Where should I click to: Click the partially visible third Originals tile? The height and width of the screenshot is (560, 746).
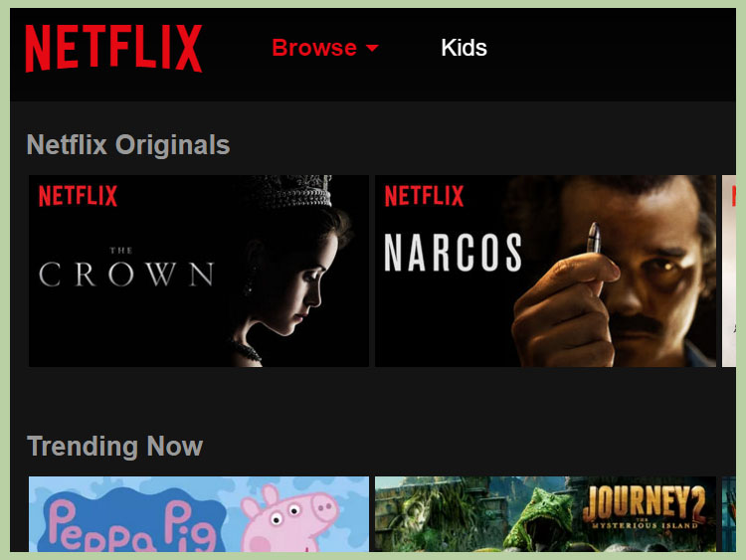[729, 271]
